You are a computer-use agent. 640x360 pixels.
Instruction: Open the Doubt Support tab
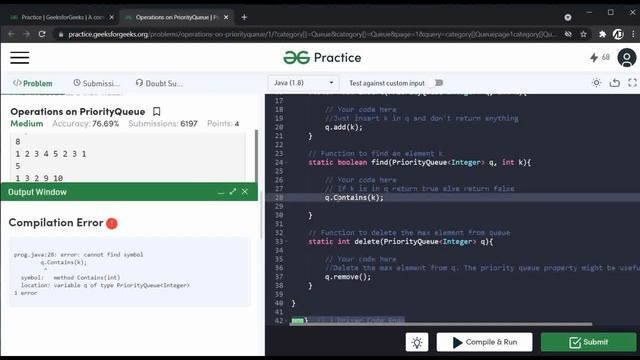click(159, 83)
